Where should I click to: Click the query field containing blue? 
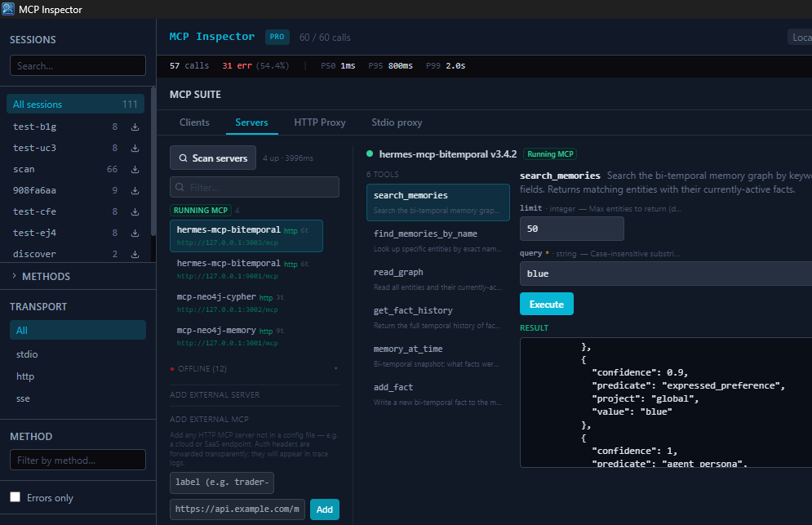click(665, 274)
